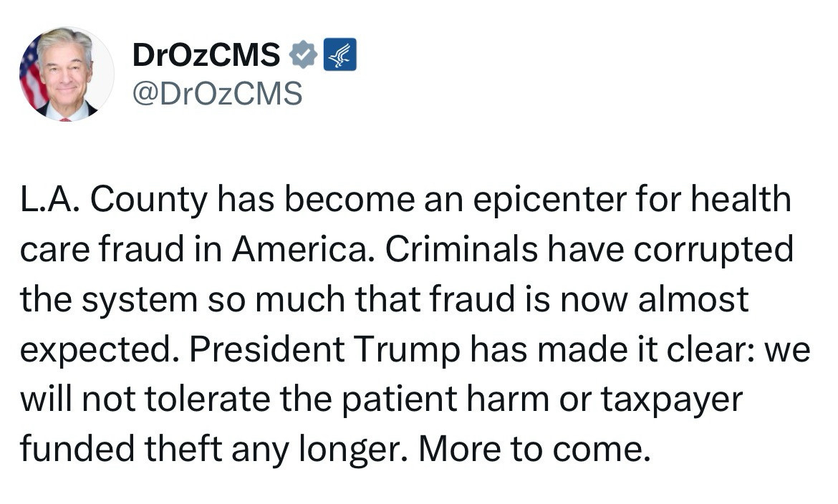Image resolution: width=838 pixels, height=504 pixels.
Task: Click the HHS eagle affiliation badge
Action: tap(339, 56)
